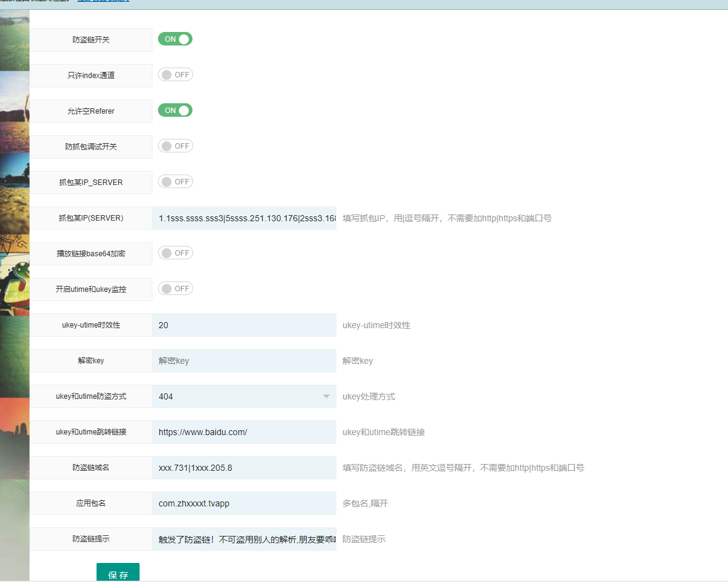The image size is (728, 582).
Task: Click the 应用包名 field with com.zhxxxxt.tvapp
Action: tap(244, 503)
